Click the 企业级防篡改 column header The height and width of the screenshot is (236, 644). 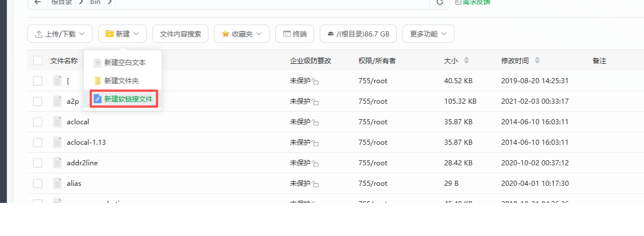(x=311, y=61)
